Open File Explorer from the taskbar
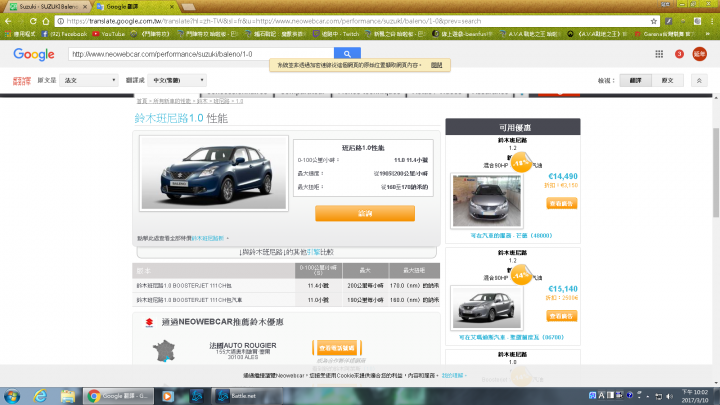 (68, 396)
